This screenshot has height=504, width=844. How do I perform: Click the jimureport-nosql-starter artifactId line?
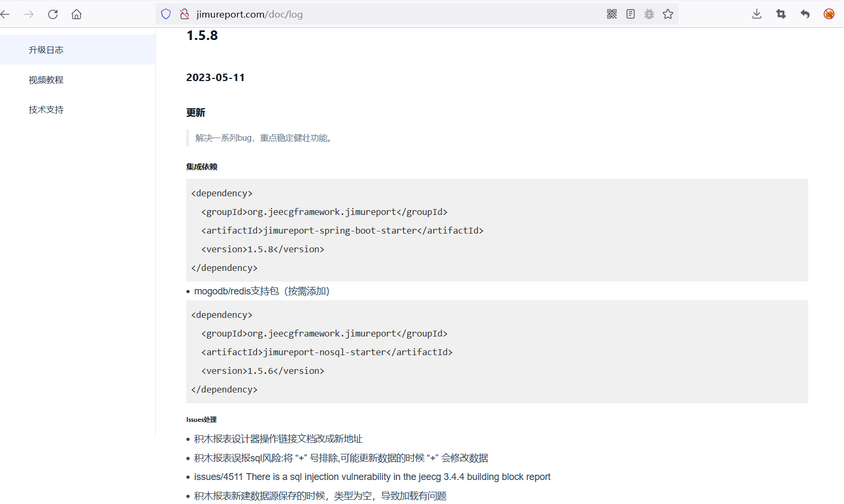pyautogui.click(x=327, y=352)
